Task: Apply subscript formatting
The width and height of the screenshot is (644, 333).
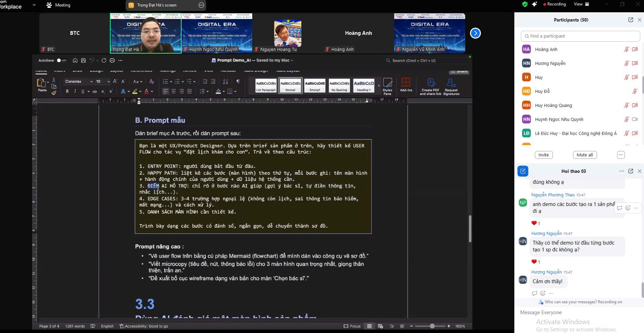Action: point(102,91)
